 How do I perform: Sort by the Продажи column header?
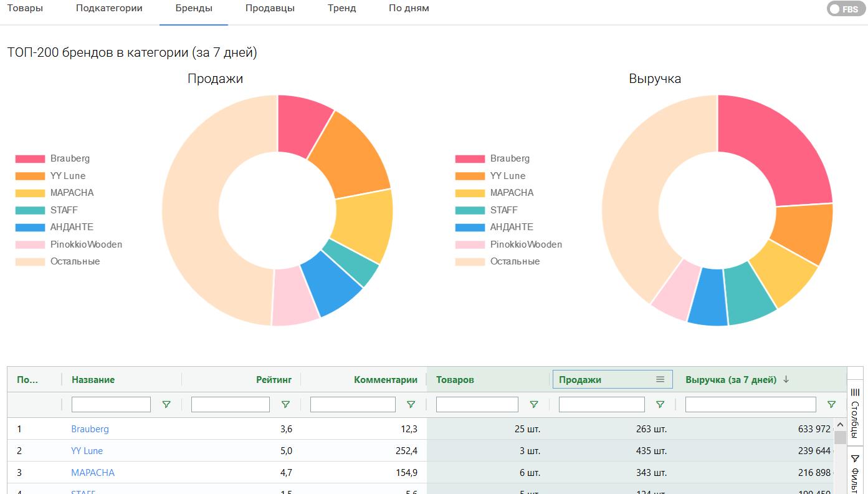click(x=580, y=379)
